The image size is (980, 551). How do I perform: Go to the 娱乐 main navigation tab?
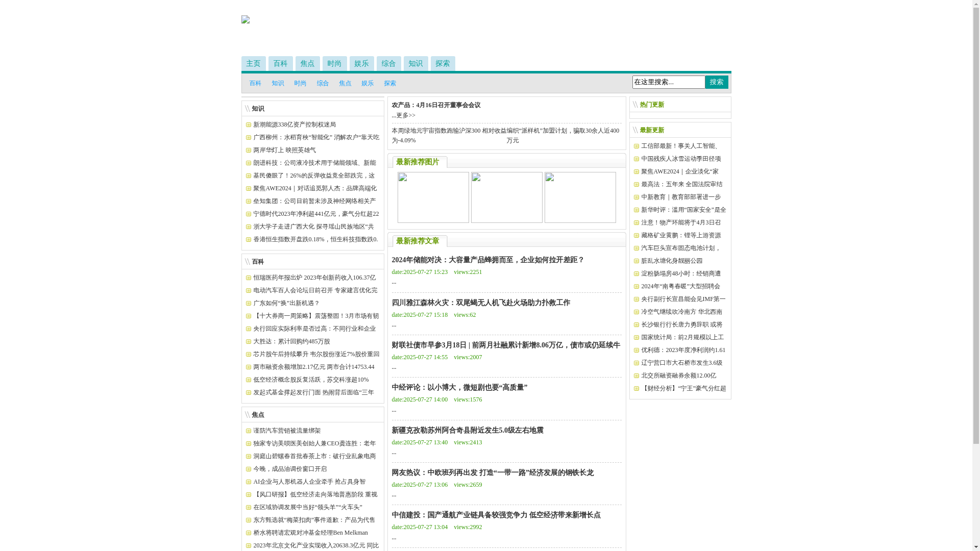click(x=361, y=63)
